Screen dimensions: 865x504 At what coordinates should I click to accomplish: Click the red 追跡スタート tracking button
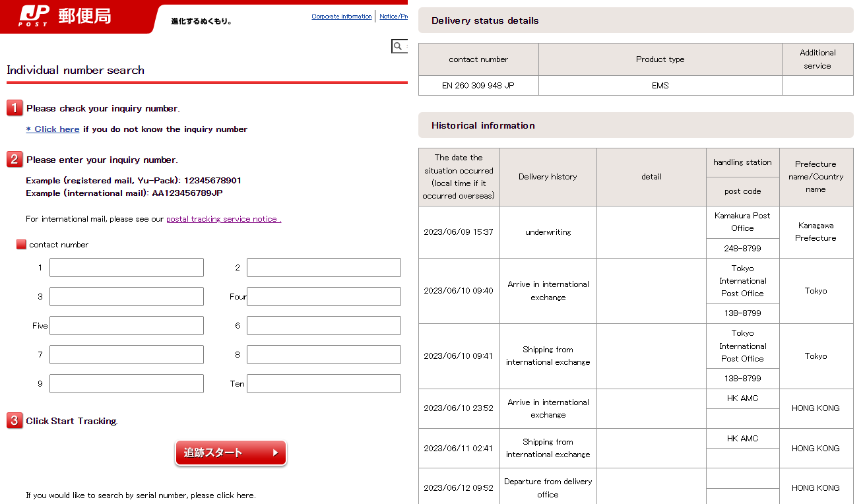(231, 453)
